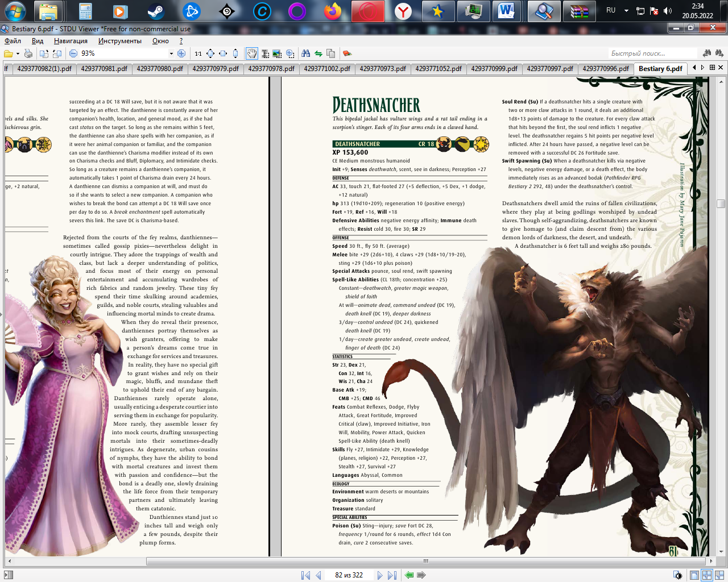Click the Print icon in toolbar
Image resolution: width=728 pixels, height=582 pixels.
point(28,53)
